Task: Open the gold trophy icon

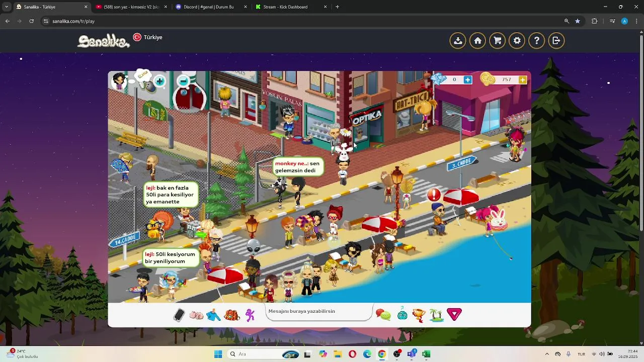Action: (x=419, y=315)
